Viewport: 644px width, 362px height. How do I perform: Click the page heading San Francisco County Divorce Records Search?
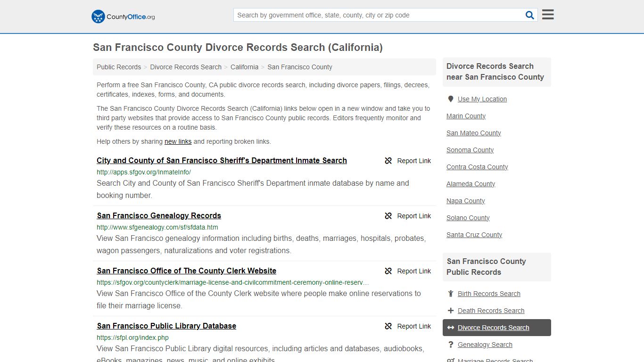pyautogui.click(x=238, y=47)
